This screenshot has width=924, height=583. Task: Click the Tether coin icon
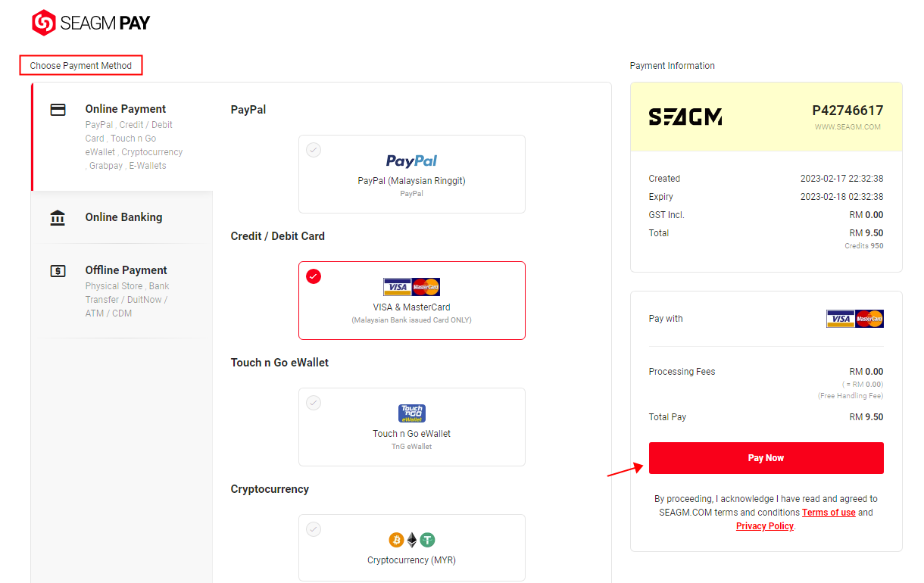(428, 540)
